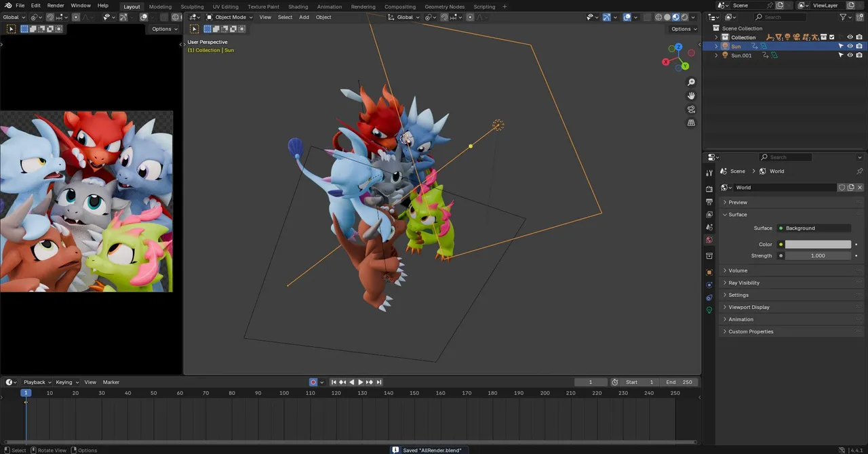Toggle X-ray display in viewport header

tap(647, 17)
